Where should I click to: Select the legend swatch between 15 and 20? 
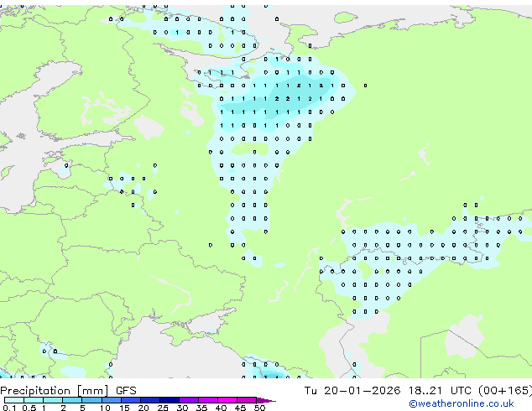pyautogui.click(x=131, y=400)
